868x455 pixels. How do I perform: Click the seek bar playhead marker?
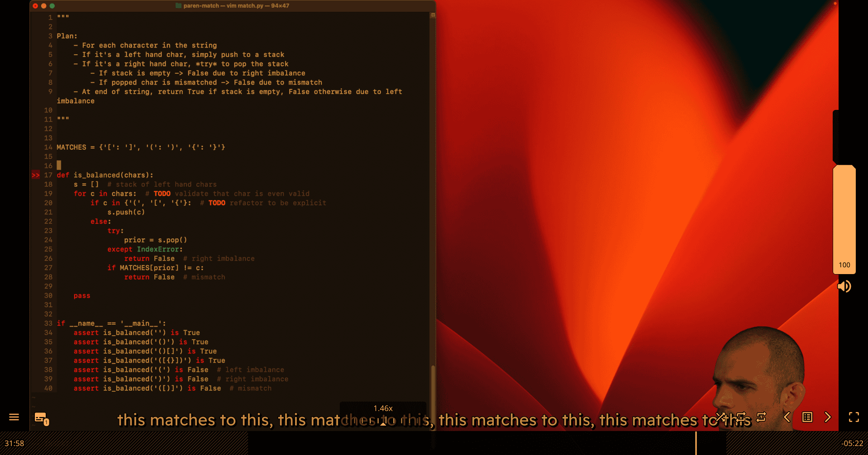coord(696,443)
